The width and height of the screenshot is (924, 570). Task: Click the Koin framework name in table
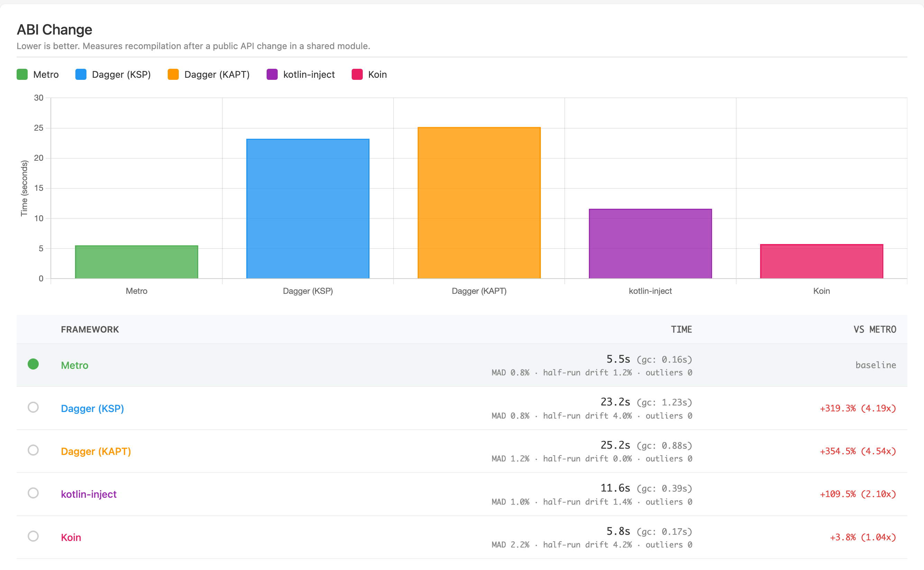71,537
